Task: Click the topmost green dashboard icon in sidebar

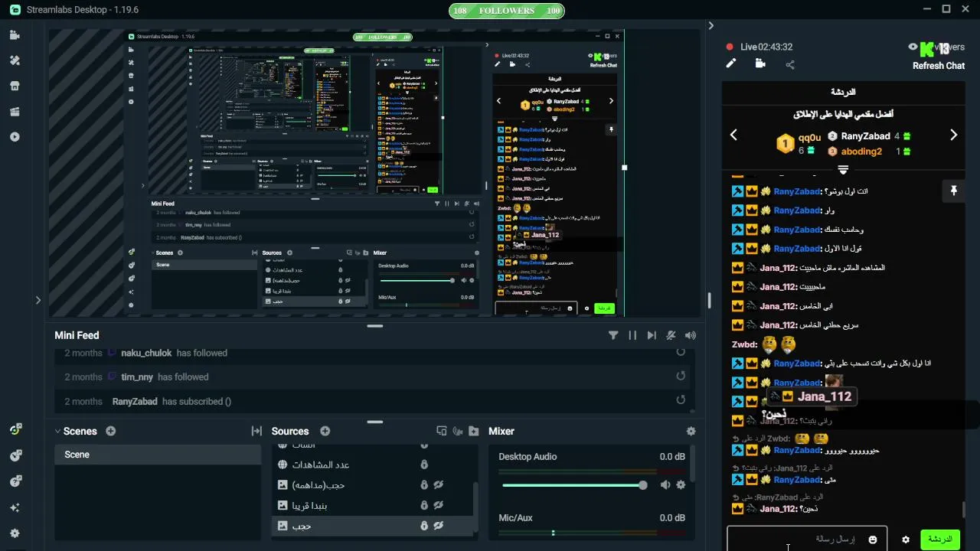Action: point(15,429)
